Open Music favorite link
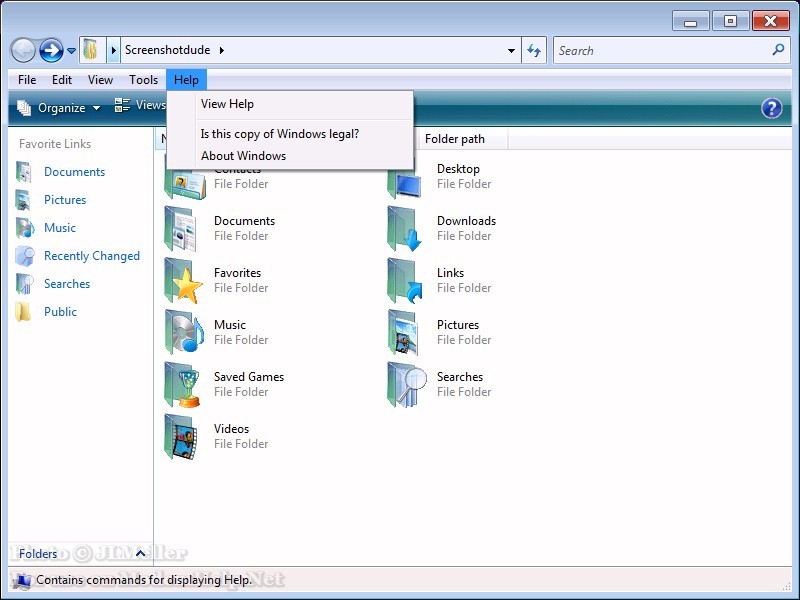 [x=60, y=228]
